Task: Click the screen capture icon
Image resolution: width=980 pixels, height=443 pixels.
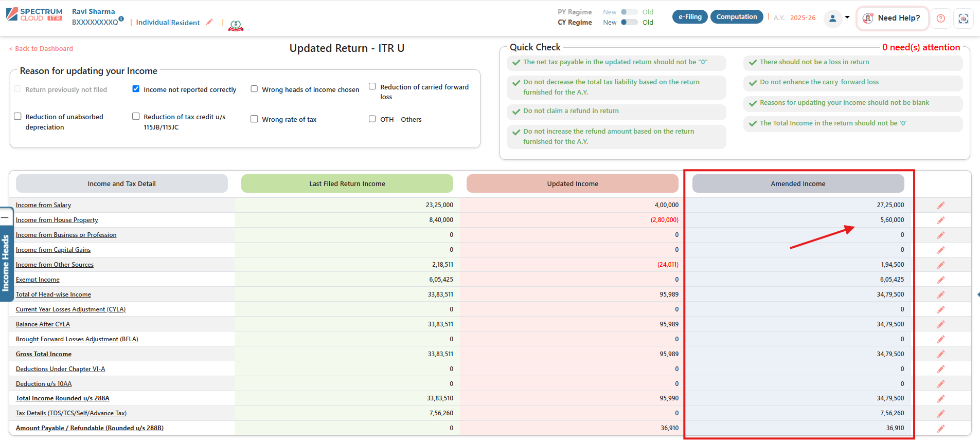Action: pos(963,19)
